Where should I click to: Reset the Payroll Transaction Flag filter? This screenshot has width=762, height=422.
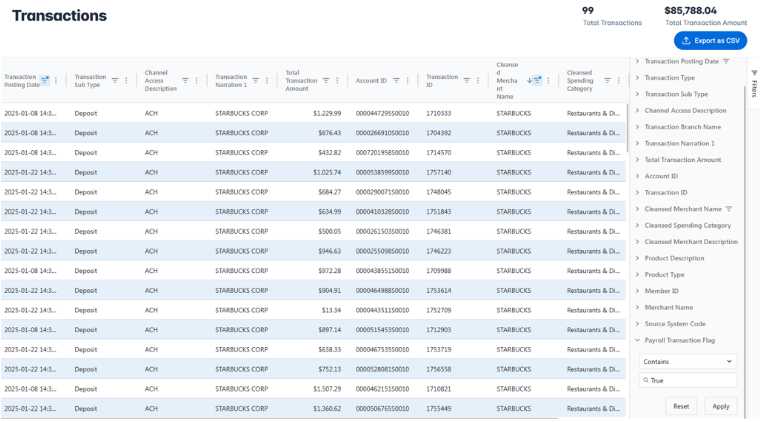[x=680, y=406]
